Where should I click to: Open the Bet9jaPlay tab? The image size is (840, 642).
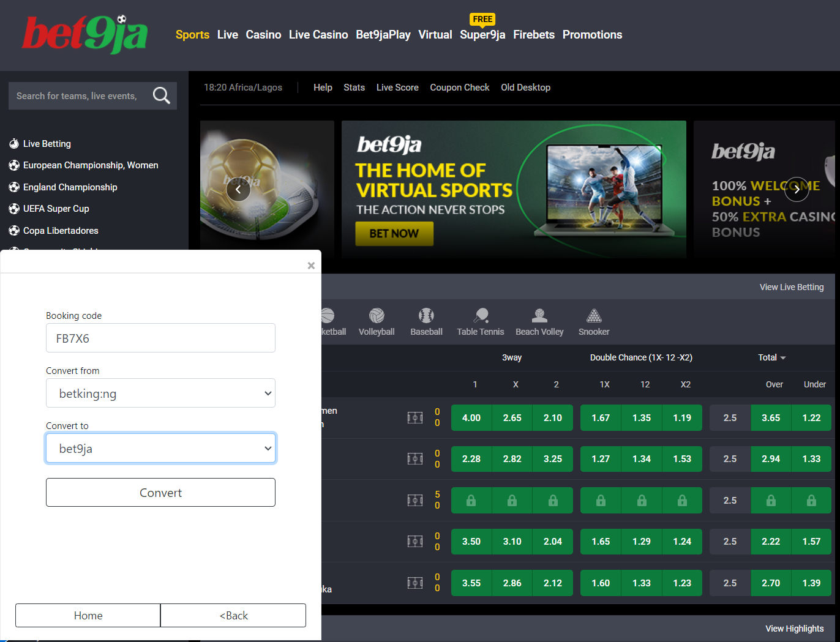[x=383, y=35]
